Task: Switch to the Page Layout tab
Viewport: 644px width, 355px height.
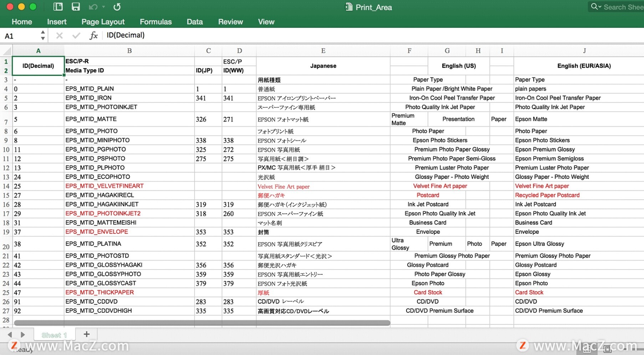Action: tap(103, 22)
